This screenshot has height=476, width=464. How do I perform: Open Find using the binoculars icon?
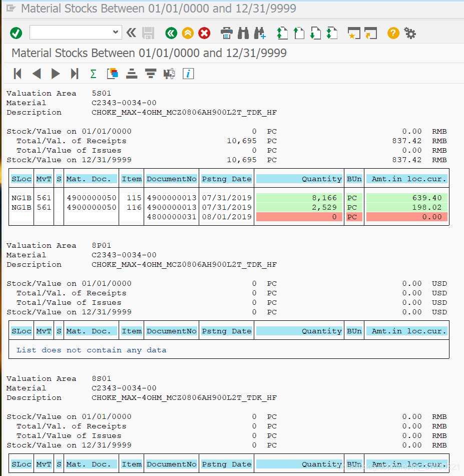(244, 33)
